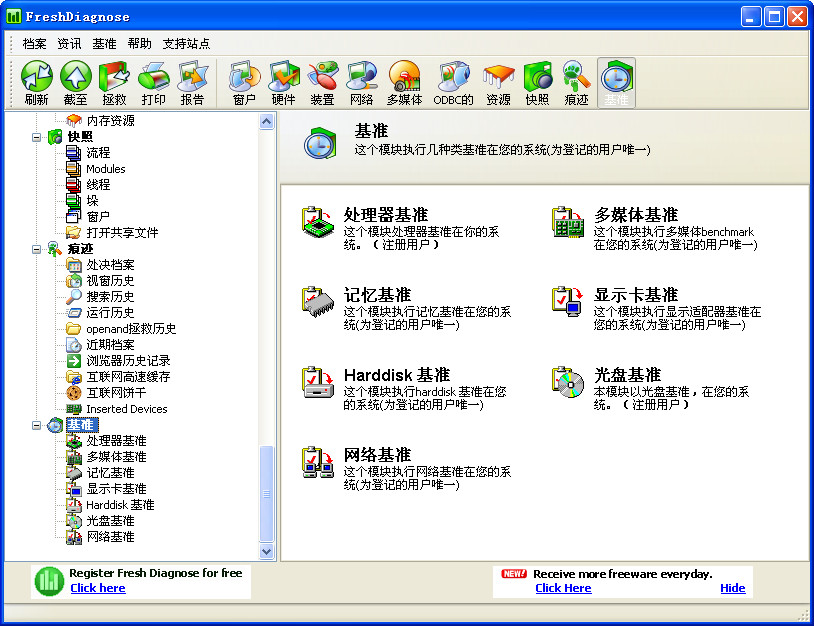Open the 基准 menu in menu bar

tap(104, 44)
